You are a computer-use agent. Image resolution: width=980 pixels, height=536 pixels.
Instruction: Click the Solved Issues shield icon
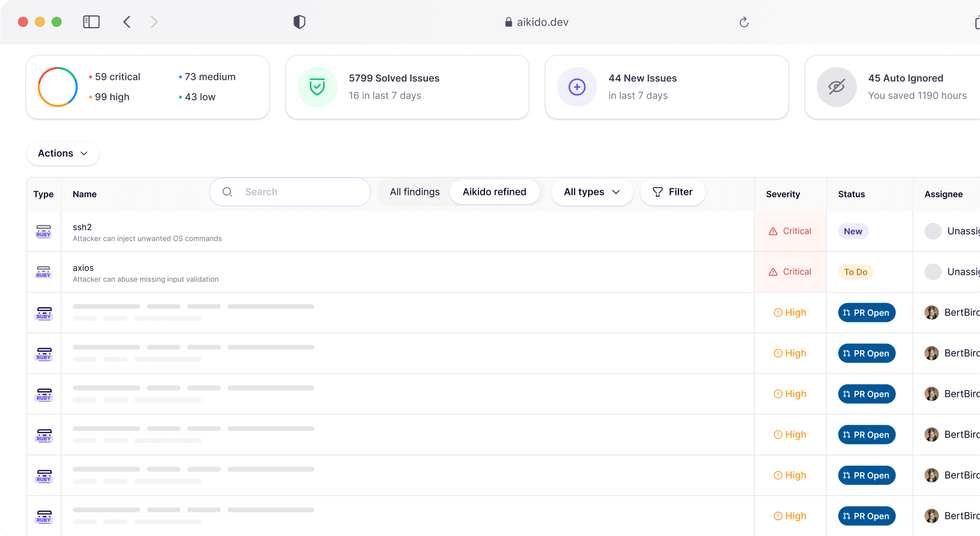coord(317,87)
